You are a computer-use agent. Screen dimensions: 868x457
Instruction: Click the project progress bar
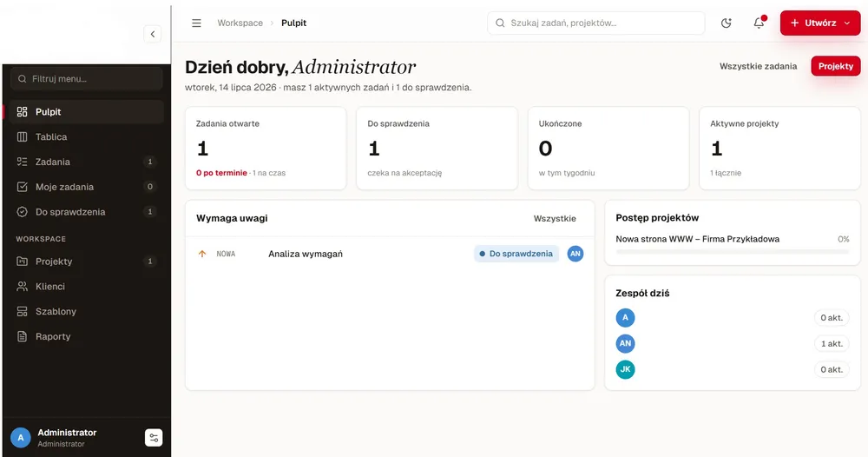point(732,251)
